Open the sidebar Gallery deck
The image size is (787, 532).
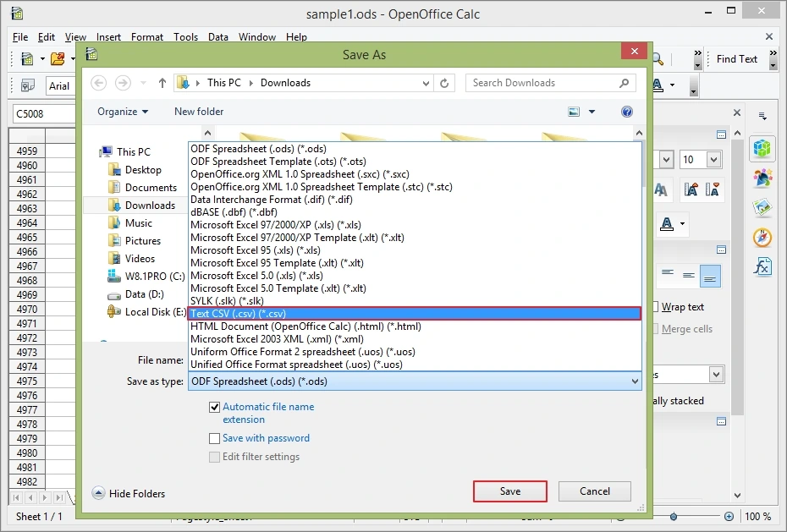[x=762, y=207]
